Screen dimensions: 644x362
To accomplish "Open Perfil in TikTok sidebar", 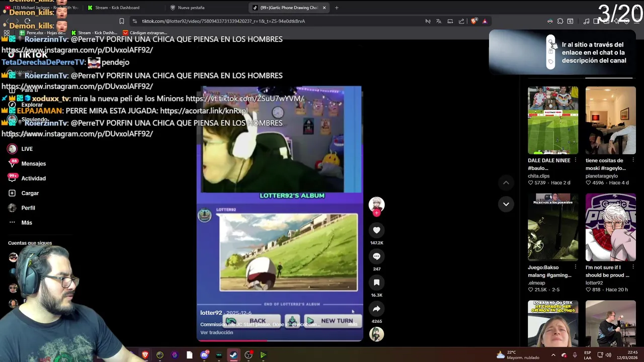I will click(x=22, y=208).
